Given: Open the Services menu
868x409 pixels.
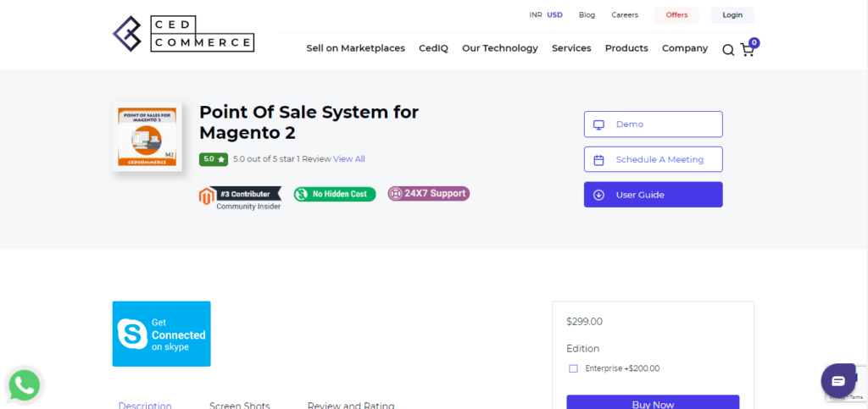Looking at the screenshot, I should point(571,48).
